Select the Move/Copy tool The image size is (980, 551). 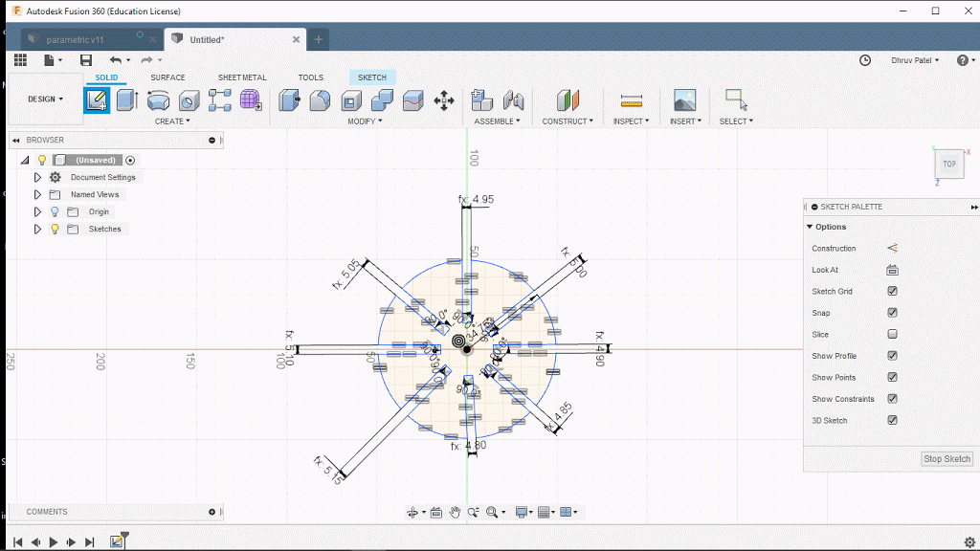click(444, 100)
